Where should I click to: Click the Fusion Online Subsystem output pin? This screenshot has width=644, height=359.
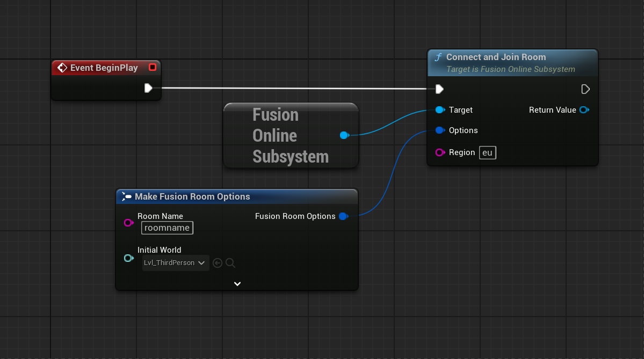tap(344, 135)
